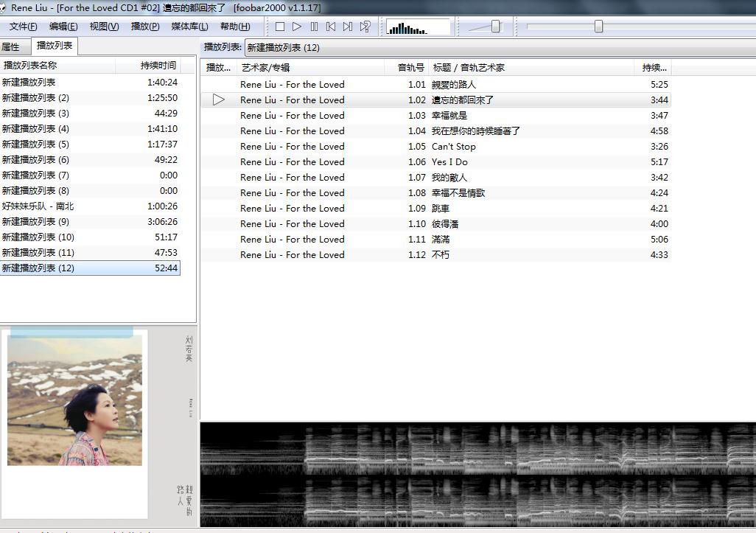Select playlist 新建播放列表 (2)
Image resolution: width=756 pixels, height=533 pixels.
(x=90, y=98)
